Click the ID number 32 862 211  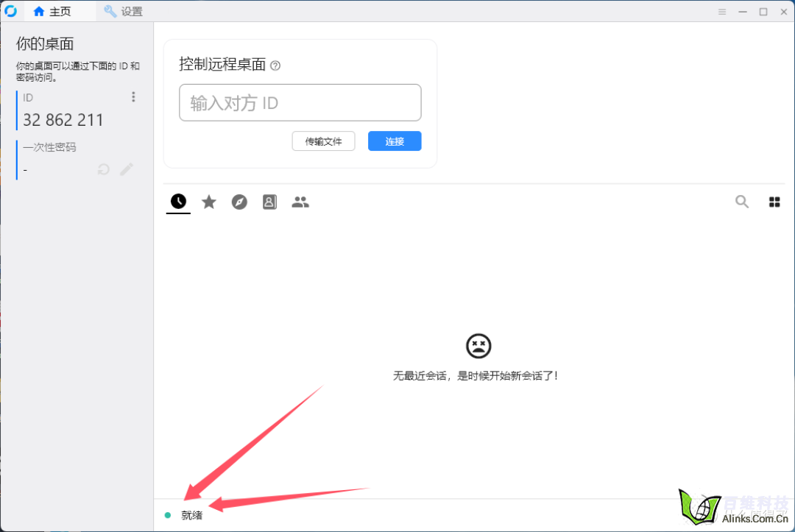pyautogui.click(x=63, y=120)
